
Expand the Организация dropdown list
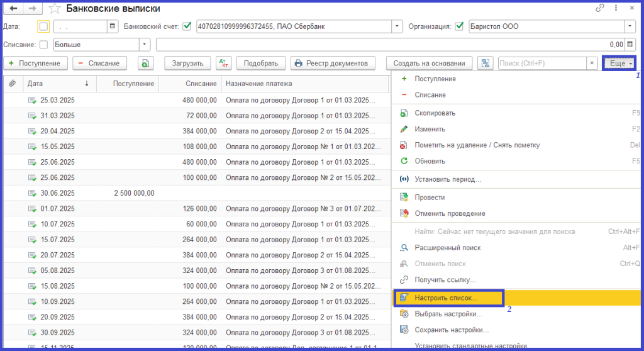630,26
